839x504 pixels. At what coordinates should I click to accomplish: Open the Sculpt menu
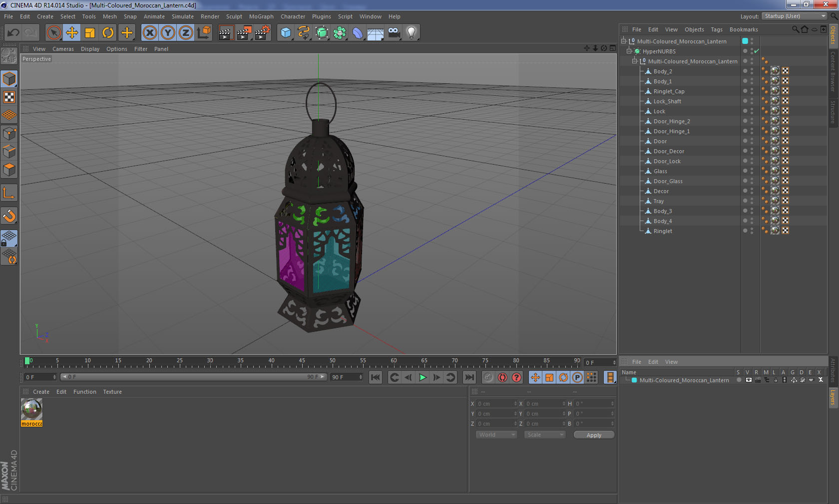(x=234, y=16)
